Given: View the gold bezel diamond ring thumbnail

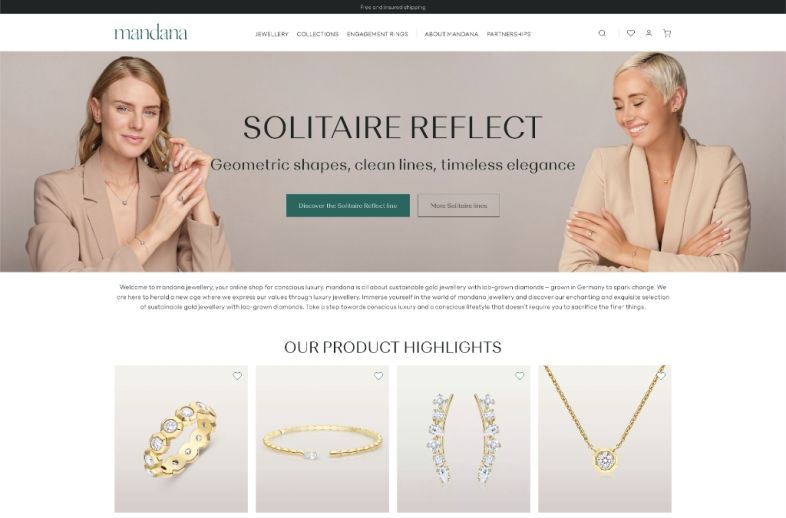Looking at the screenshot, I should (181, 439).
